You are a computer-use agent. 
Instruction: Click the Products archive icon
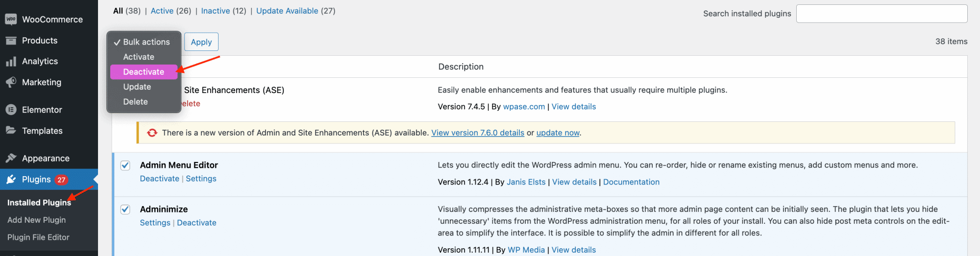coord(11,41)
